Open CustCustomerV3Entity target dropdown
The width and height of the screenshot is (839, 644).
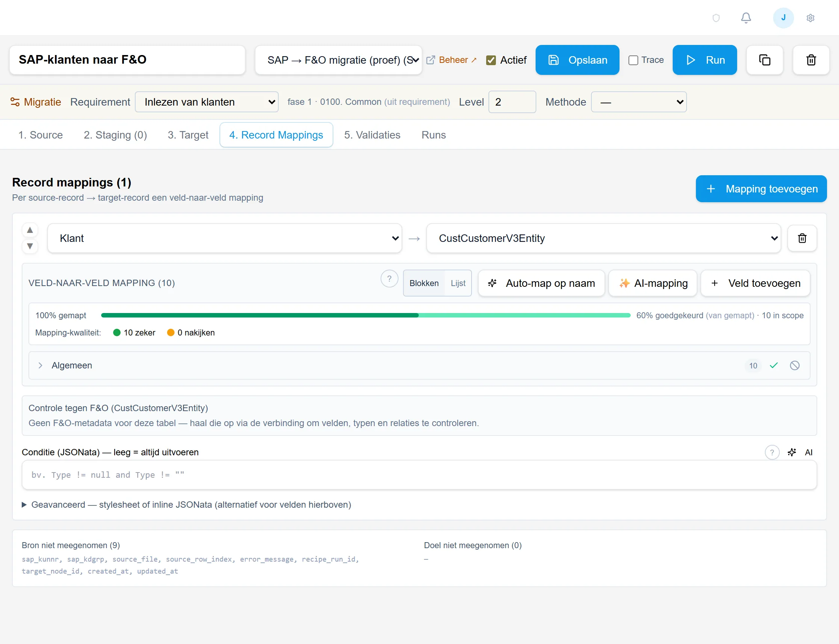[x=603, y=238]
